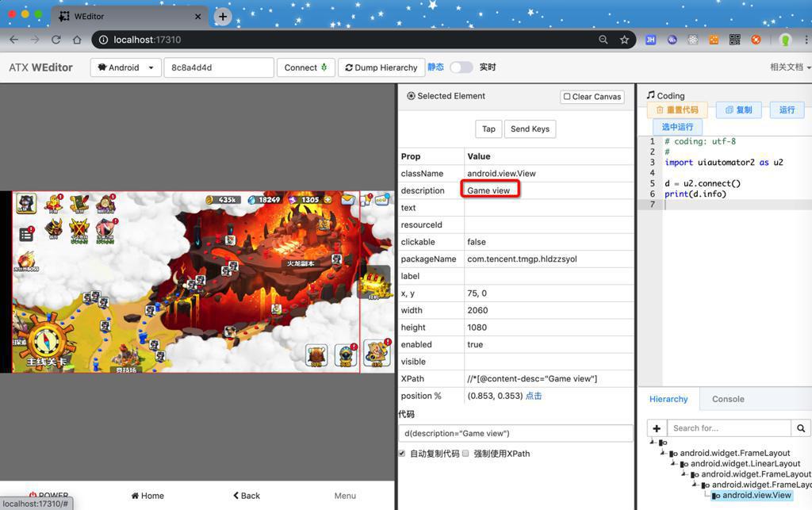The width and height of the screenshot is (812, 510).
Task: Tap the plus icon beside 1305 currency
Action: click(327, 200)
